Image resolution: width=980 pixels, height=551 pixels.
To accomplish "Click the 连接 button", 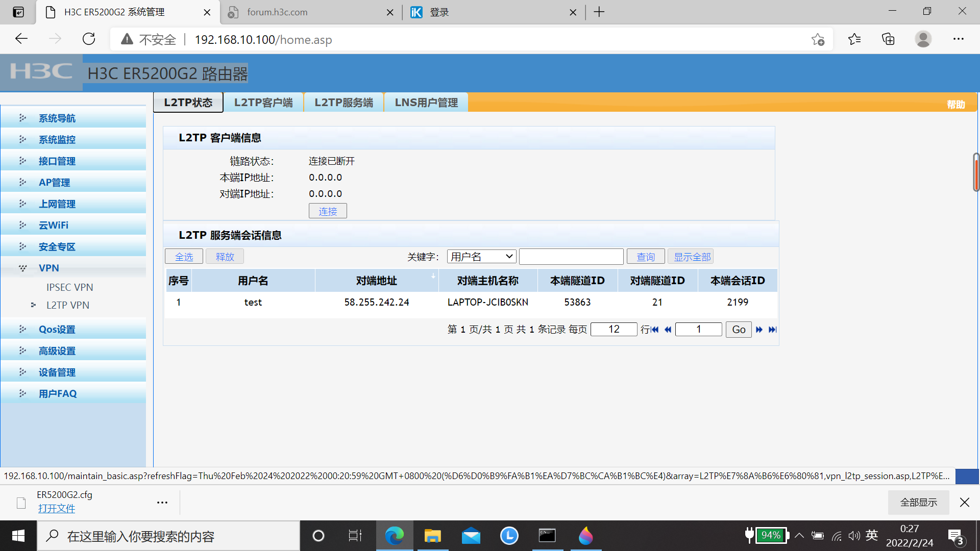I will coord(328,211).
